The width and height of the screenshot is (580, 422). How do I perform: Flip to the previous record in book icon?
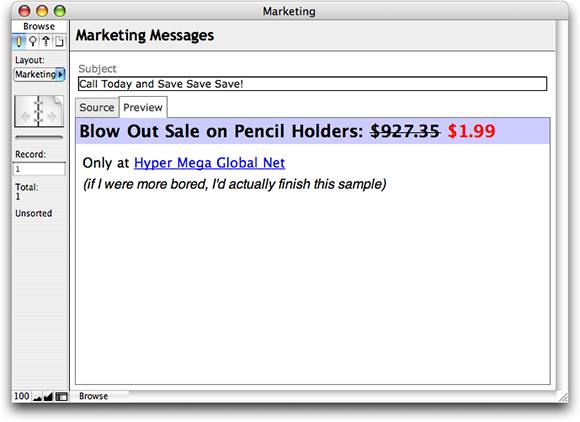[26, 117]
